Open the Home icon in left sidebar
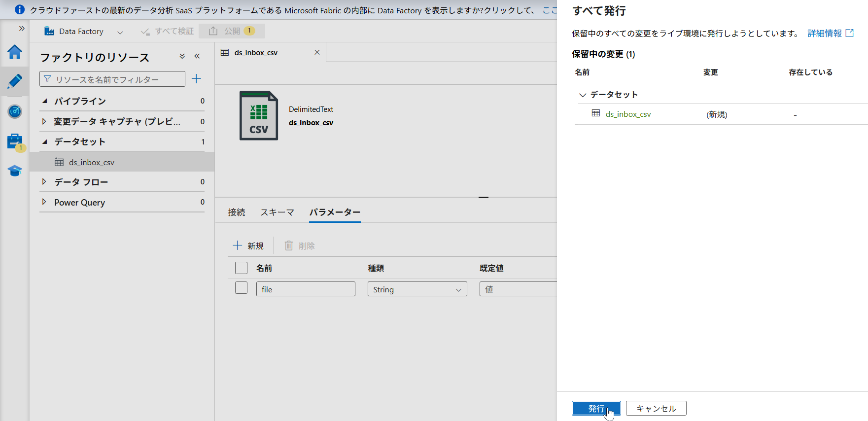Image resolution: width=868 pixels, height=421 pixels. [15, 52]
